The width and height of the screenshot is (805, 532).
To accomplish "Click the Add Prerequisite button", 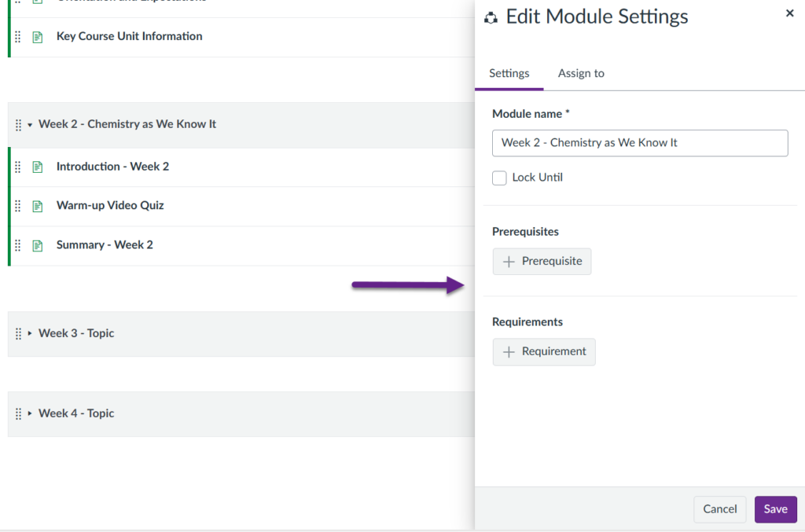I will tap(542, 261).
